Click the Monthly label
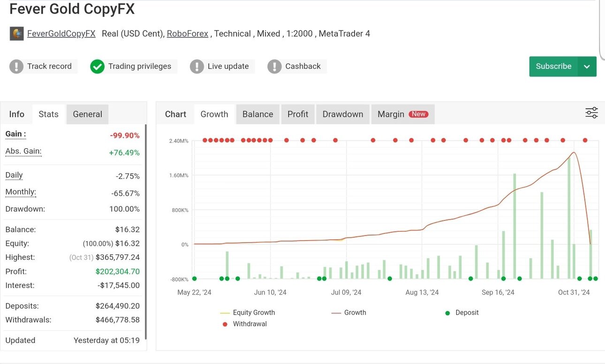This screenshot has height=364, width=605. tap(21, 192)
